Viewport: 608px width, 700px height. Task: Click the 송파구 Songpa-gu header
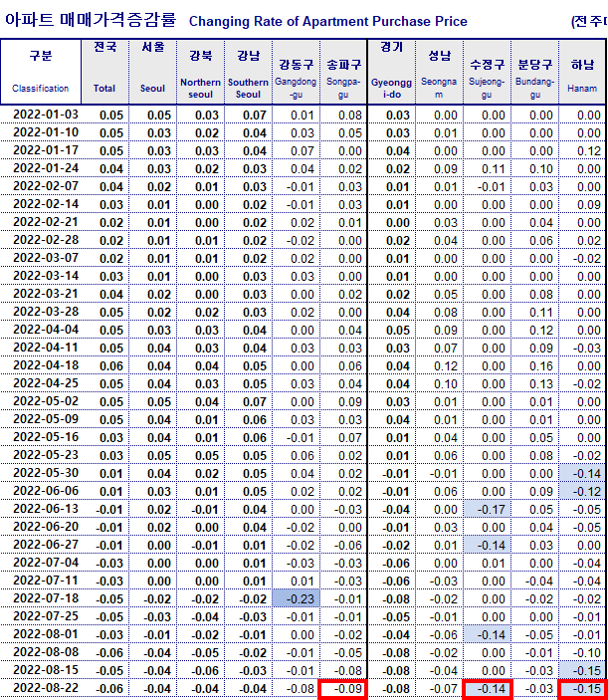(343, 72)
